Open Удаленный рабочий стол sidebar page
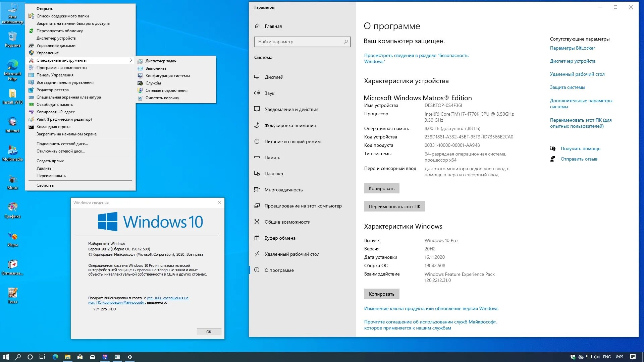 point(302,254)
